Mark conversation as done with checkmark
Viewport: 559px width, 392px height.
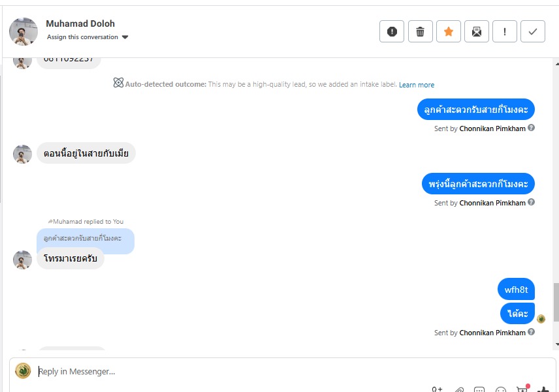533,31
